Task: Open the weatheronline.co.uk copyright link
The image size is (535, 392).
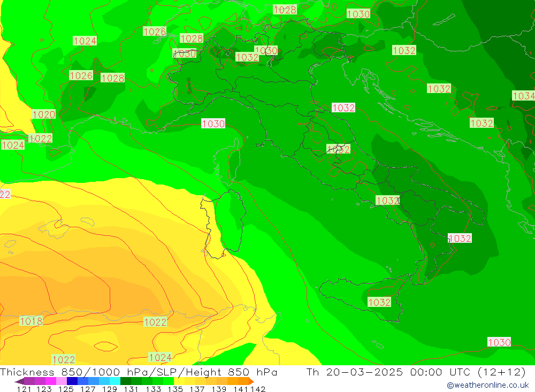Action: click(487, 385)
